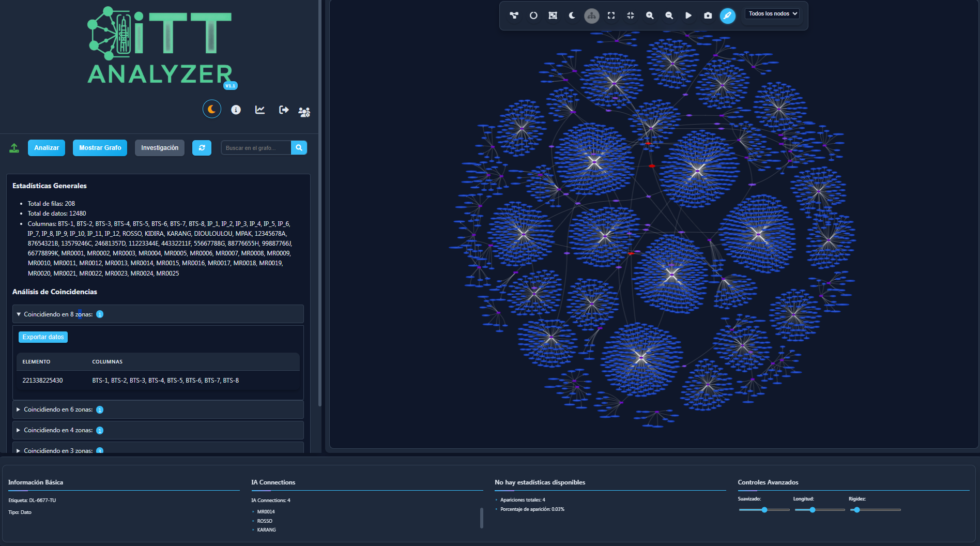Viewport: 980px width, 546px height.
Task: Expand Coincidiendo en 6 zonas section
Action: (x=158, y=410)
